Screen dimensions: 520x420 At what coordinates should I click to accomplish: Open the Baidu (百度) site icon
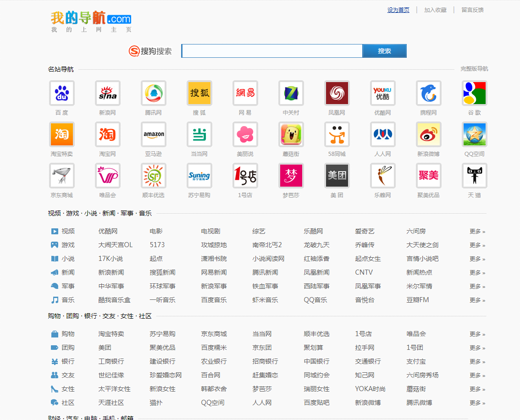pyautogui.click(x=62, y=93)
